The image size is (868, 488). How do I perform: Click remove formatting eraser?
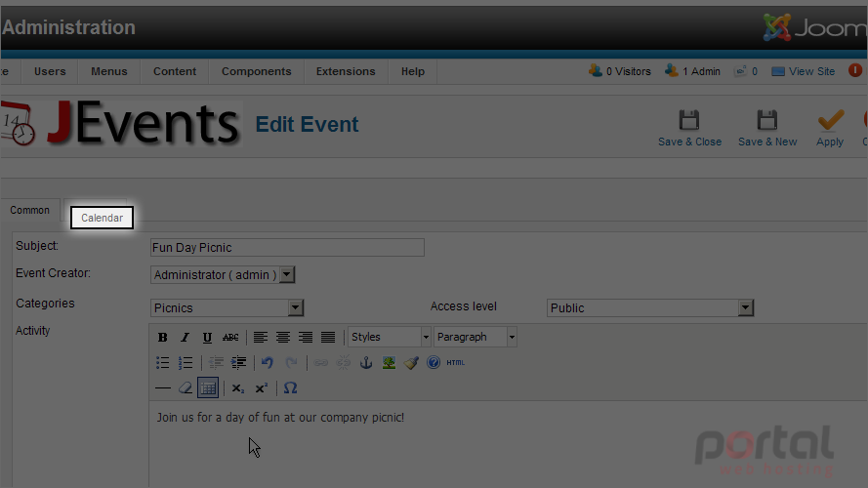(x=186, y=388)
